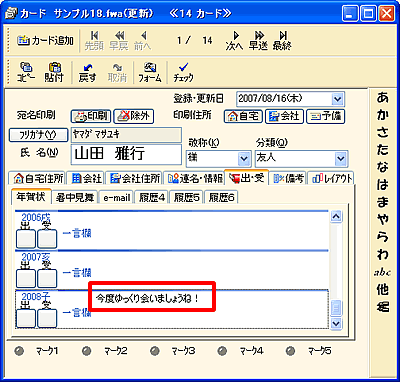The width and height of the screenshot is (400, 382).
Task: Toggle the マーク2 indicator
Action: point(87,351)
